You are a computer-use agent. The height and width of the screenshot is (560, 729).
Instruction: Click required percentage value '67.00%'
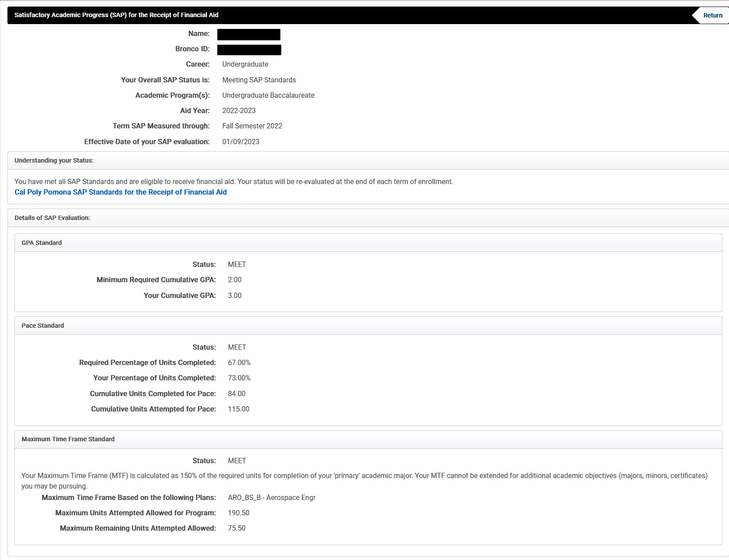tap(239, 362)
